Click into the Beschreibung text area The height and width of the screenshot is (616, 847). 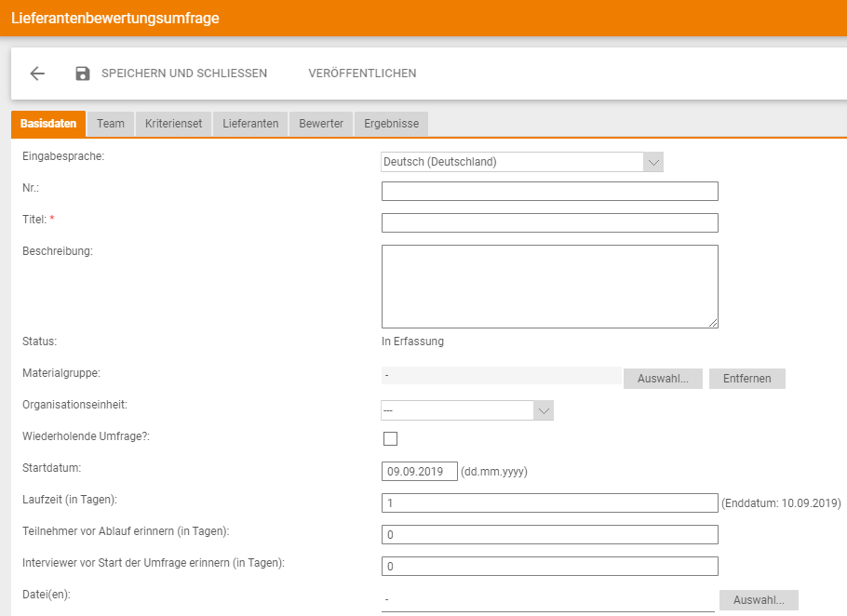point(549,287)
